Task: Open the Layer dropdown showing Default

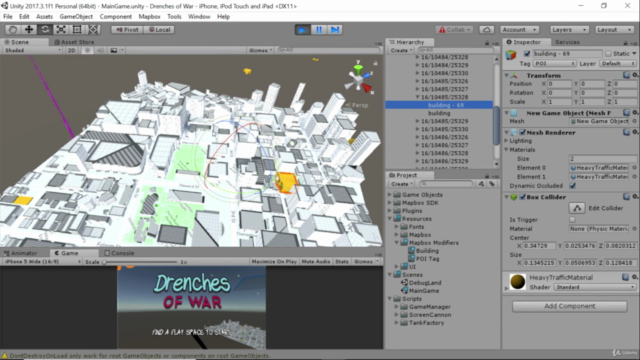Action: click(x=618, y=64)
